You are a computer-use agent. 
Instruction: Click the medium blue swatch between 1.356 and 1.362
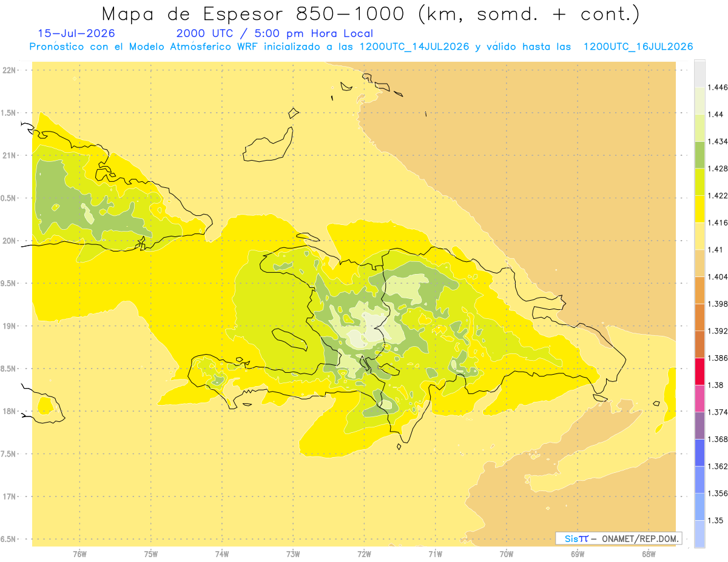699,480
